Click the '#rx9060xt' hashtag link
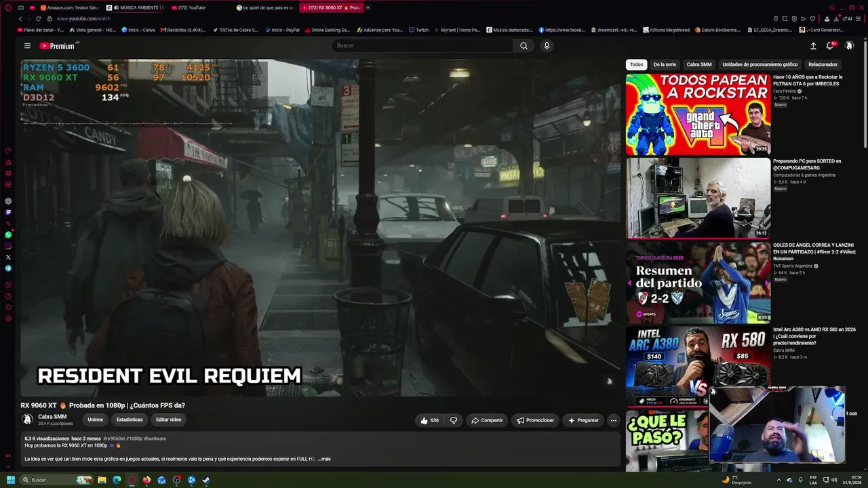The image size is (868, 488). pyautogui.click(x=115, y=439)
